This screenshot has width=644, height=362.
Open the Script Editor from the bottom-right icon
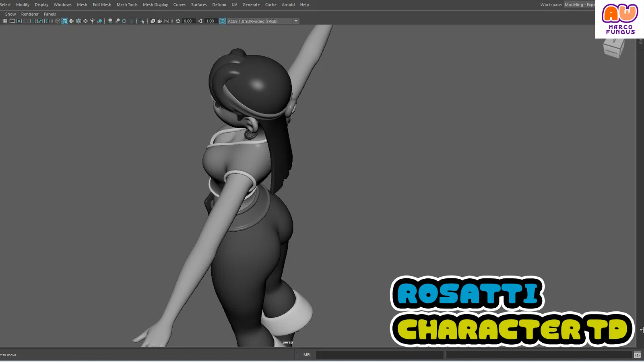point(638,355)
